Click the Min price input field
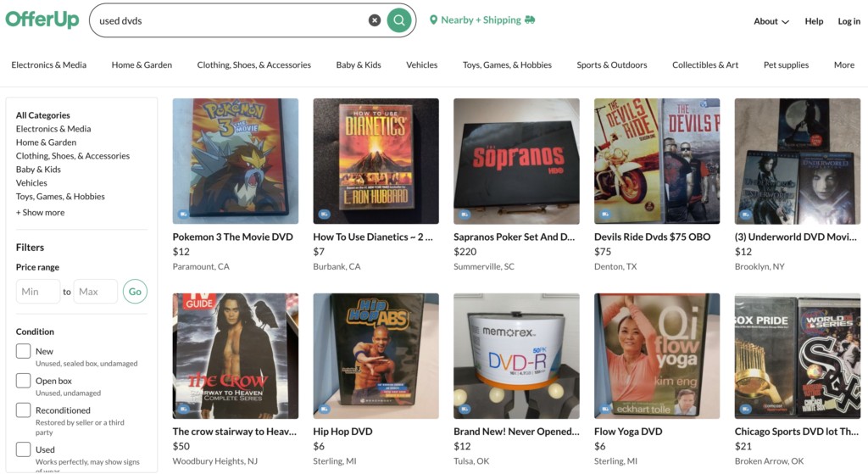 click(x=38, y=291)
